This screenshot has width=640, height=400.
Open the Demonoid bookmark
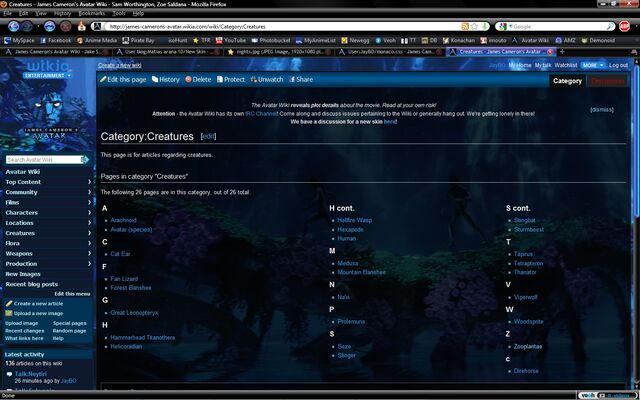598,40
